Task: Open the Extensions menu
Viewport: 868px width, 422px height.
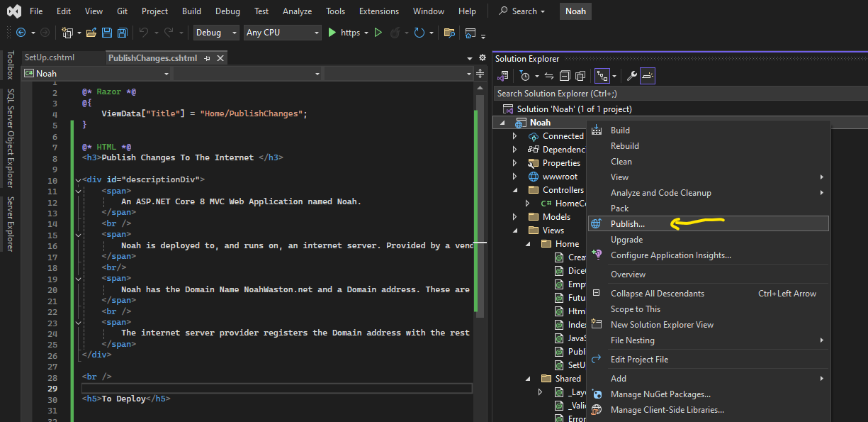Action: tap(378, 11)
